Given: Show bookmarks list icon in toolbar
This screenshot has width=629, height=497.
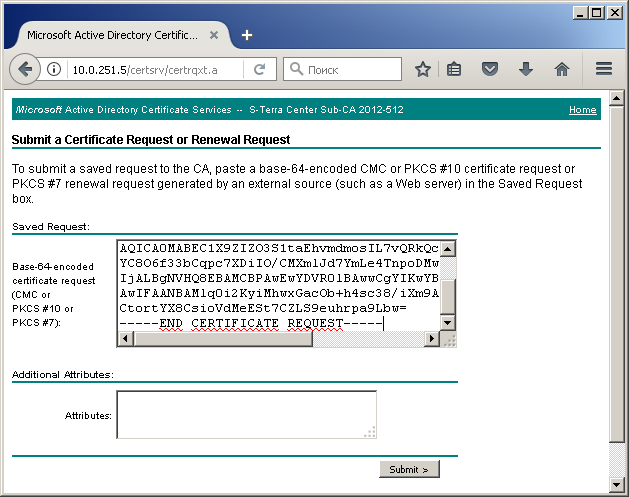Looking at the screenshot, I should tap(454, 70).
